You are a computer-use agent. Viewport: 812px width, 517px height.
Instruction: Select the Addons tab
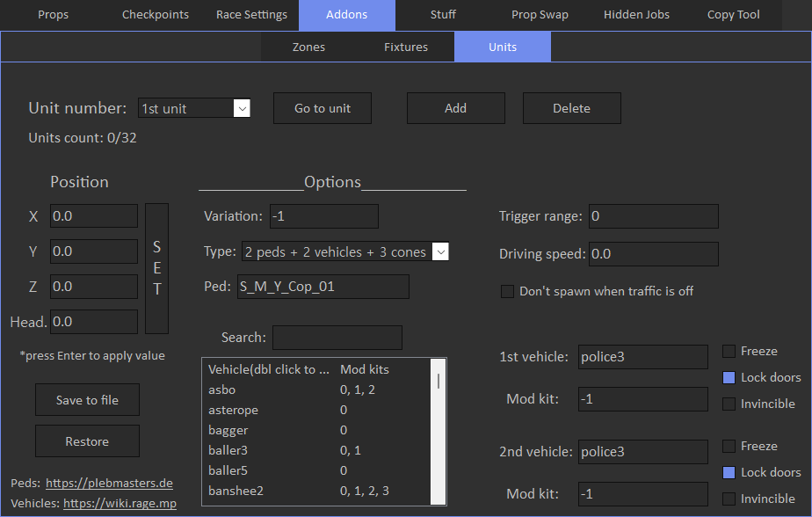(347, 15)
